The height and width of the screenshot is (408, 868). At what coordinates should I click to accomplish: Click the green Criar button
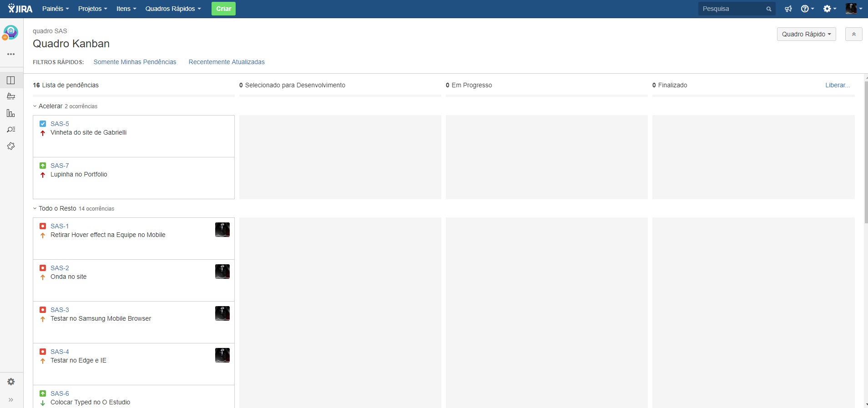223,9
